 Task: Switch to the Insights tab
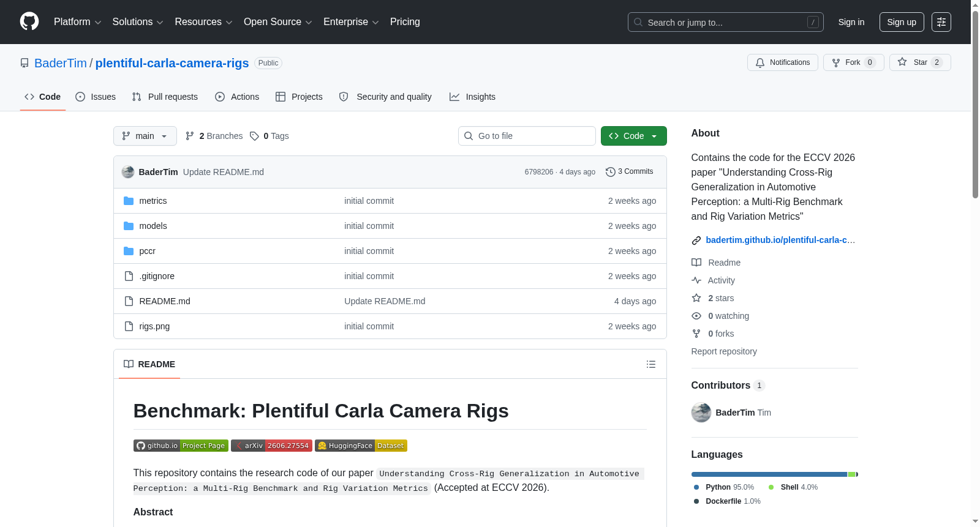[472, 97]
